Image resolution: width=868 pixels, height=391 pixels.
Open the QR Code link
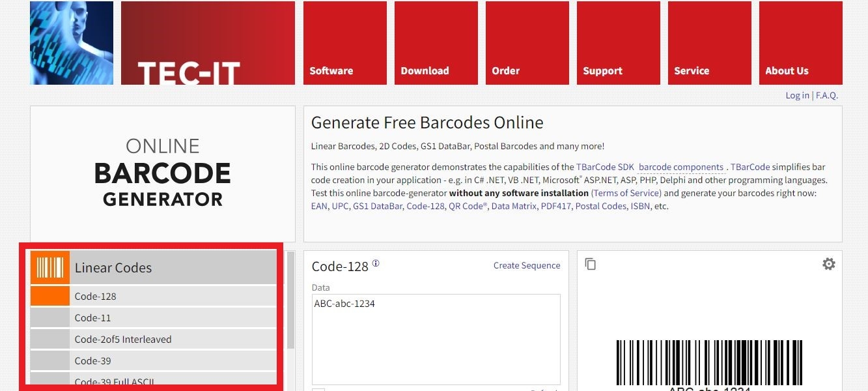pyautogui.click(x=468, y=206)
